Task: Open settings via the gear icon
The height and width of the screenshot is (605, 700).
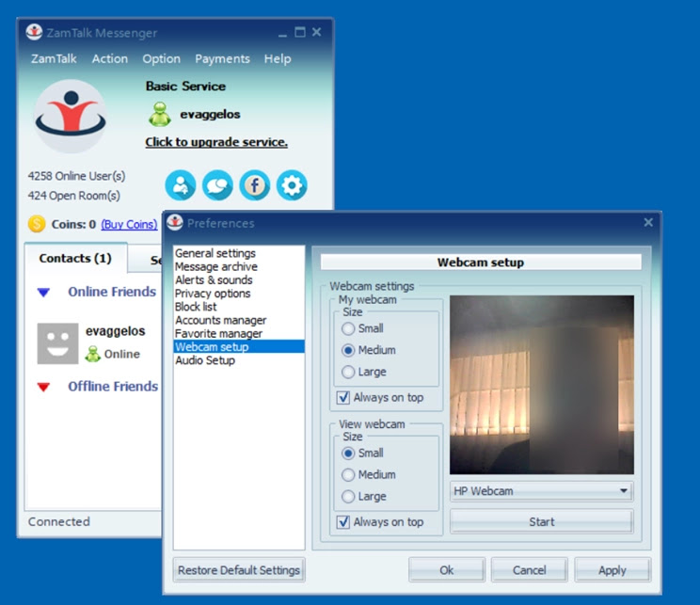Action: tap(292, 185)
